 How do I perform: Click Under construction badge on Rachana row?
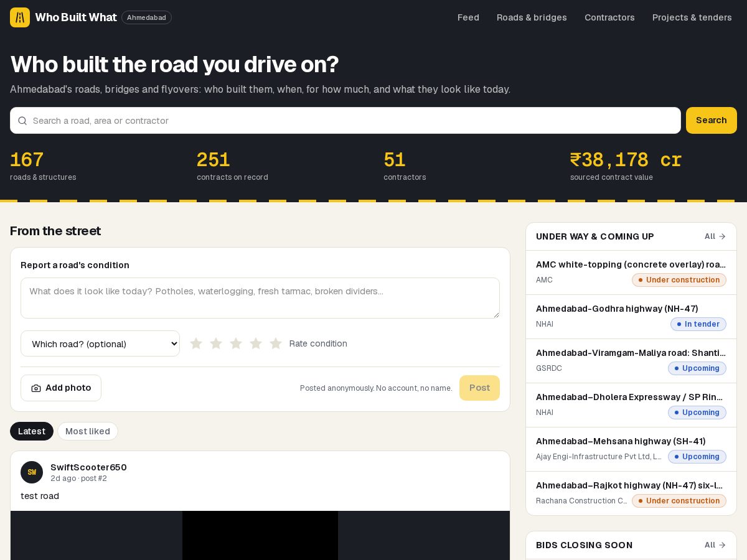pyautogui.click(x=679, y=501)
